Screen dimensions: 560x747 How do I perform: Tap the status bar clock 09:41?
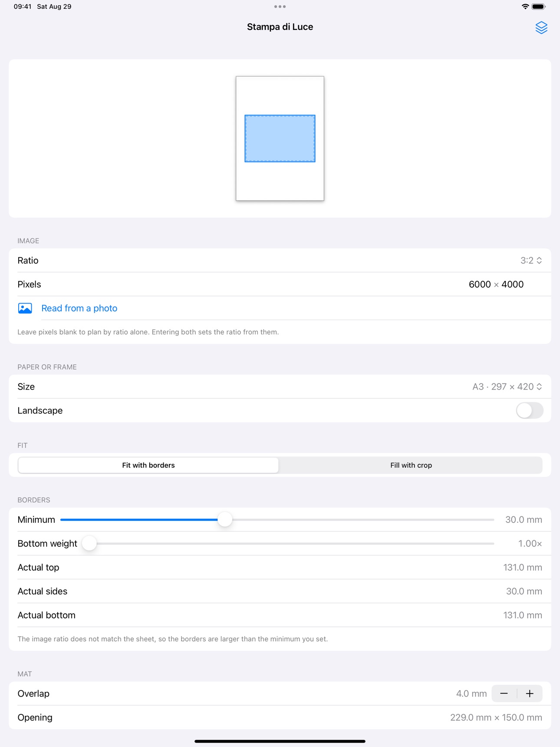click(23, 7)
